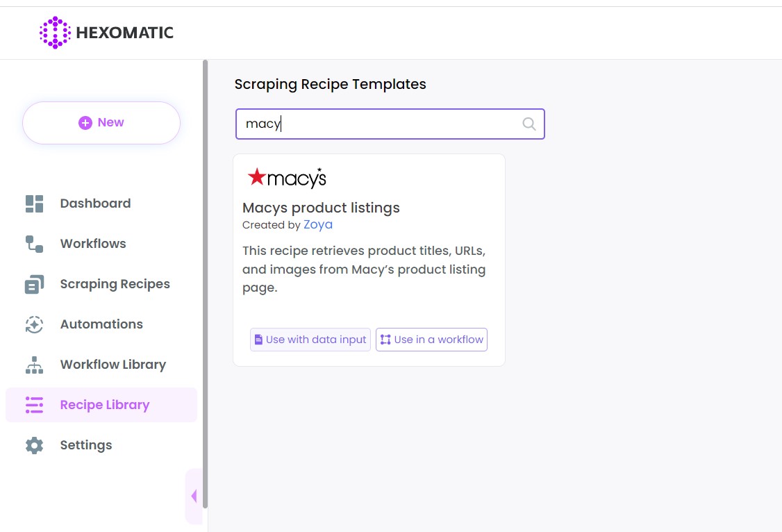Click the Use in a workflow button
782x532 pixels.
431,340
